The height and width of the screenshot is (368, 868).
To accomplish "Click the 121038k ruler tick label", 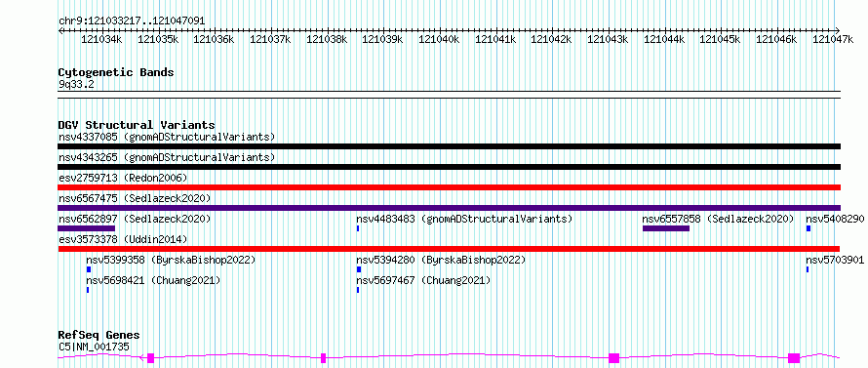I will tap(327, 39).
